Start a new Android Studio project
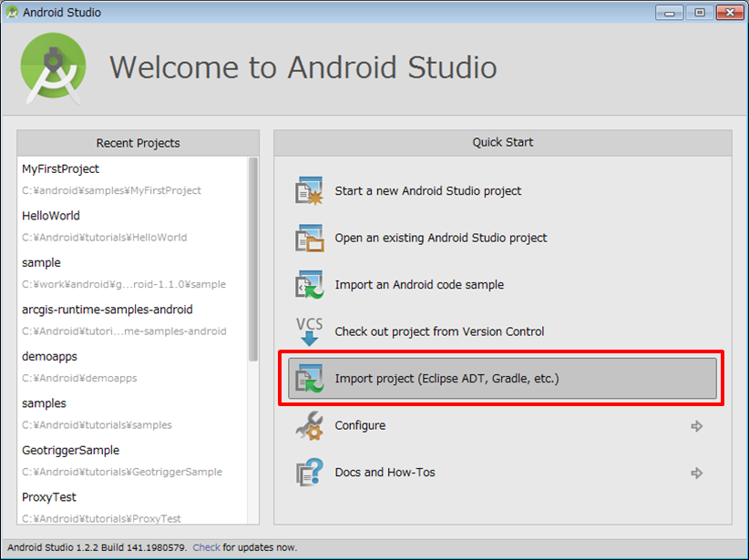This screenshot has height=560, width=749. [428, 191]
